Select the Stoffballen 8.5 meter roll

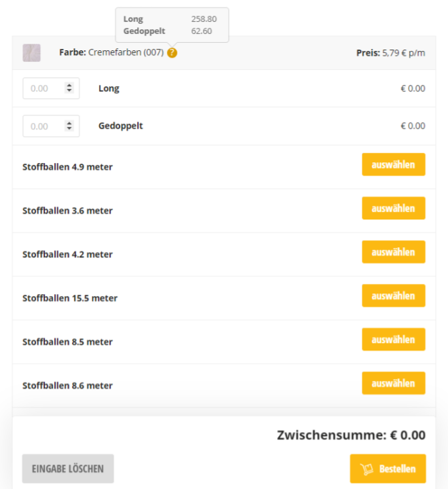point(393,340)
